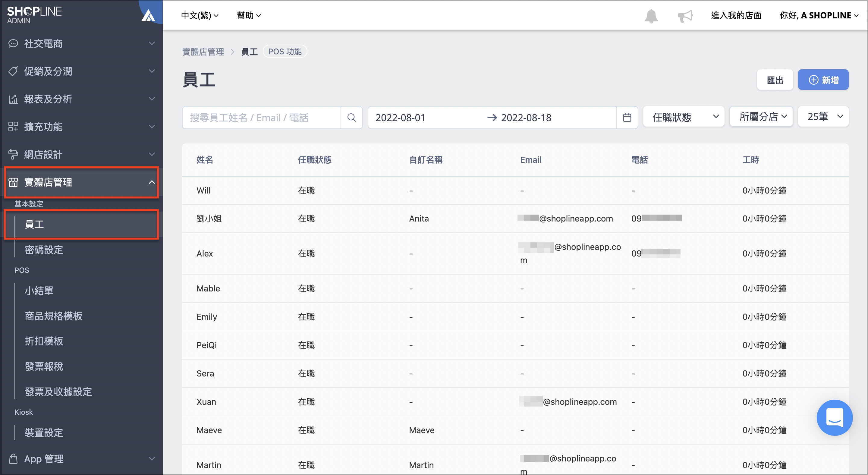Click the 實體店管理 breadcrumb link
This screenshot has width=868, height=475.
point(203,52)
